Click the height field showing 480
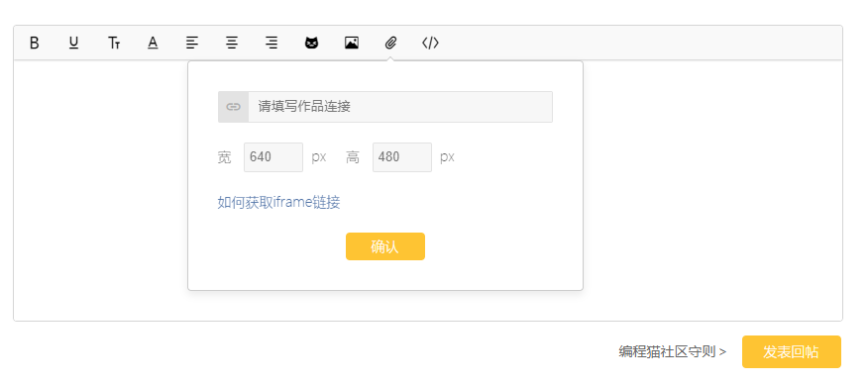868x383 pixels. [x=402, y=157]
